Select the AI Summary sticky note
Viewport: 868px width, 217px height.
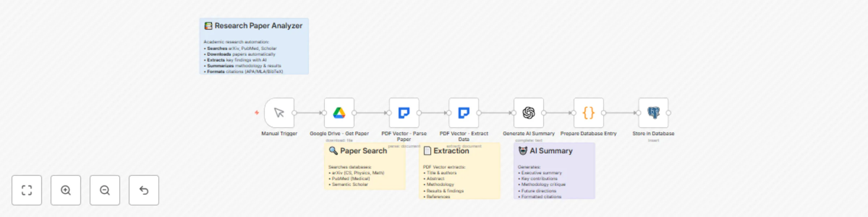point(554,171)
